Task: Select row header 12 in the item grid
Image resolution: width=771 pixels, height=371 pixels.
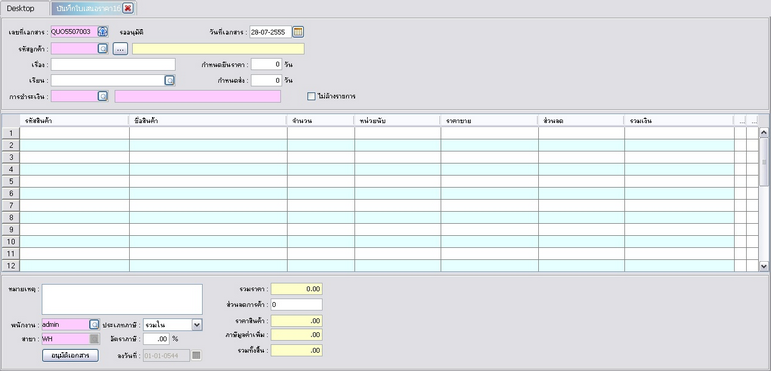Action: (x=11, y=265)
